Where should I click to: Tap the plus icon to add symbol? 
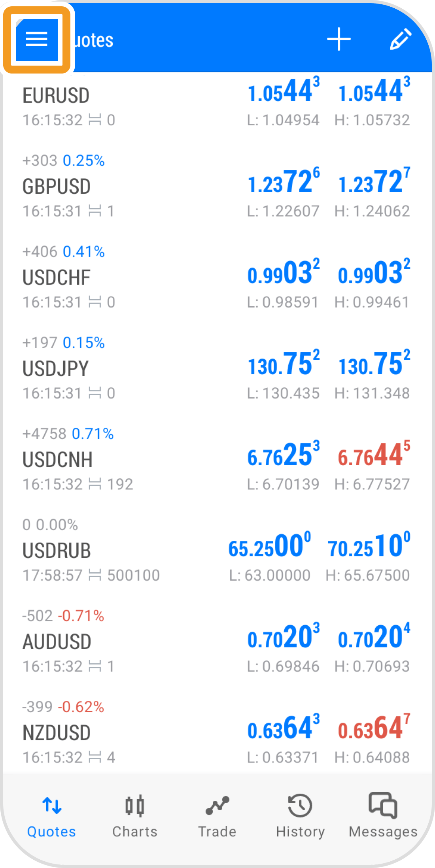click(x=339, y=39)
